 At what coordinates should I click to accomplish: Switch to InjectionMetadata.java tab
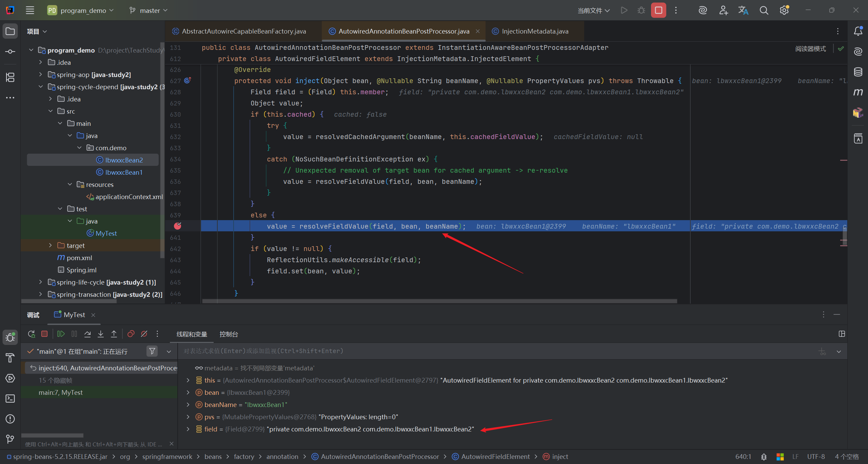(535, 31)
